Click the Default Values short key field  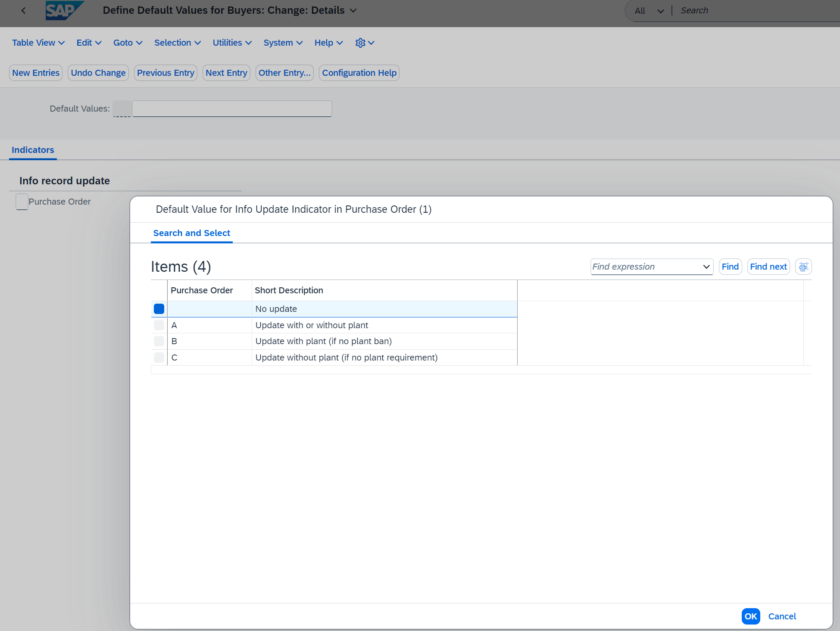pos(122,109)
